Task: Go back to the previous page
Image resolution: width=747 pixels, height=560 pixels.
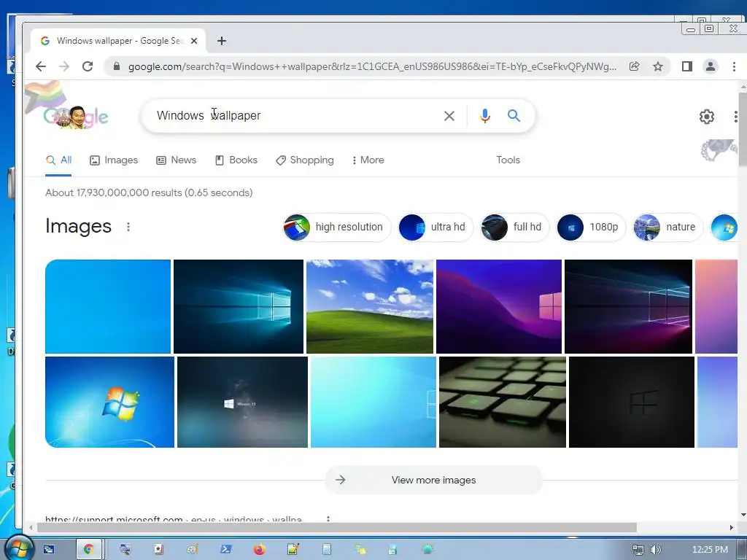Action: point(41,66)
